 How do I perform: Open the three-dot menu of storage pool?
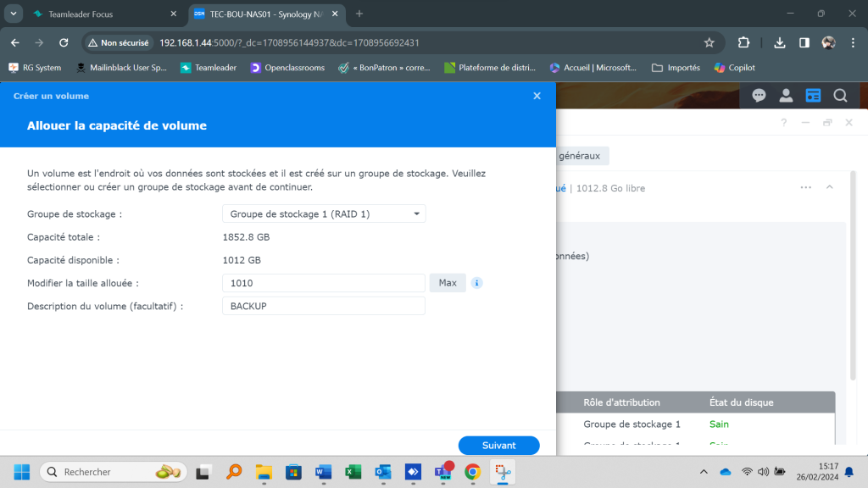pos(806,187)
